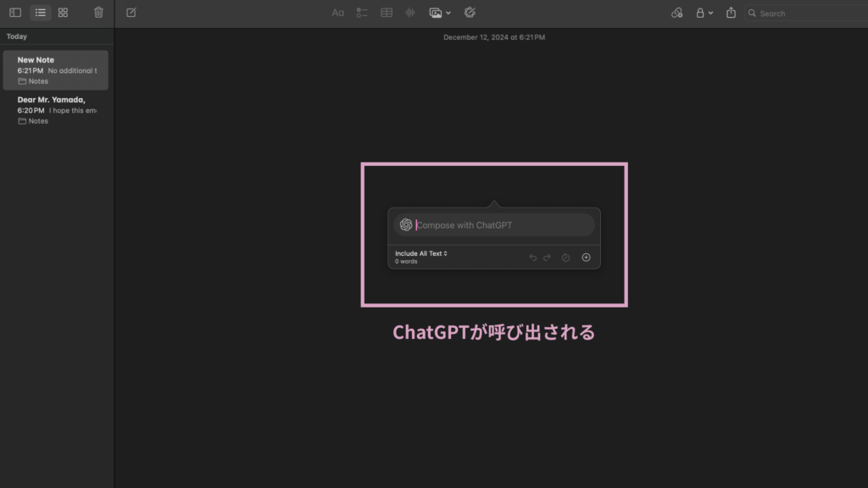The width and height of the screenshot is (868, 488).
Task: Open the media browser icon
Action: (436, 13)
